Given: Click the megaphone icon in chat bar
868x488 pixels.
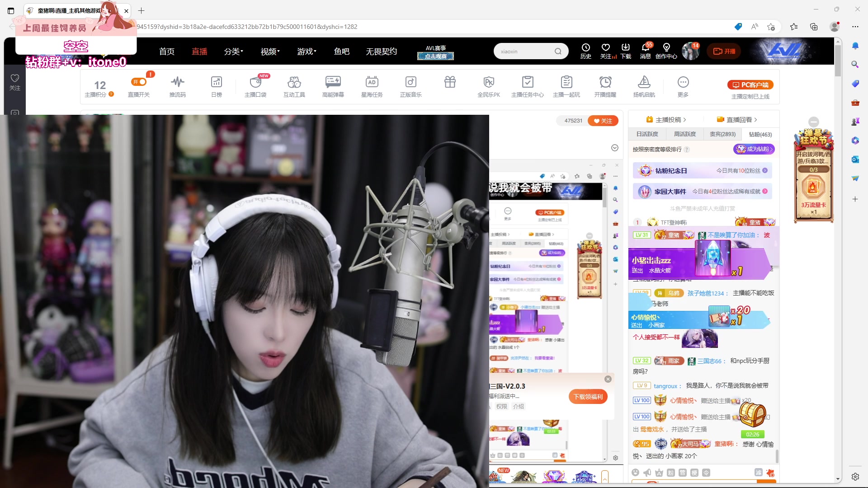Looking at the screenshot, I should click(647, 473).
